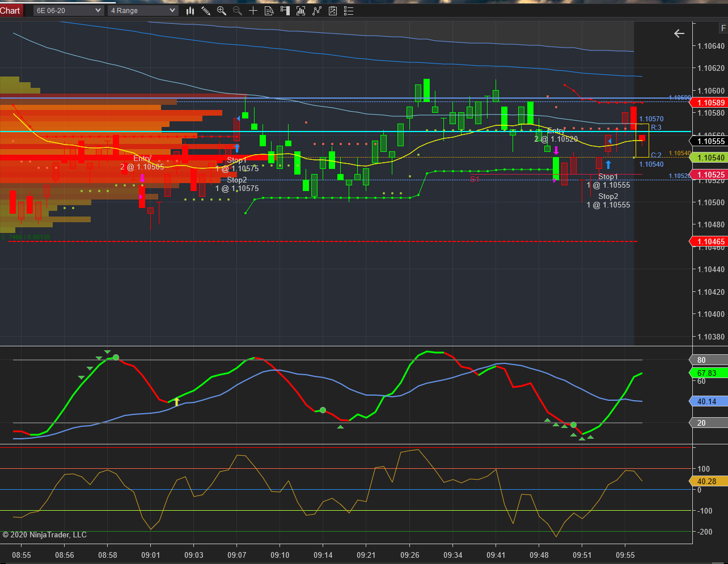This screenshot has height=564, width=728.
Task: Click the 'Stop1' label near 09:07
Action: (x=237, y=160)
